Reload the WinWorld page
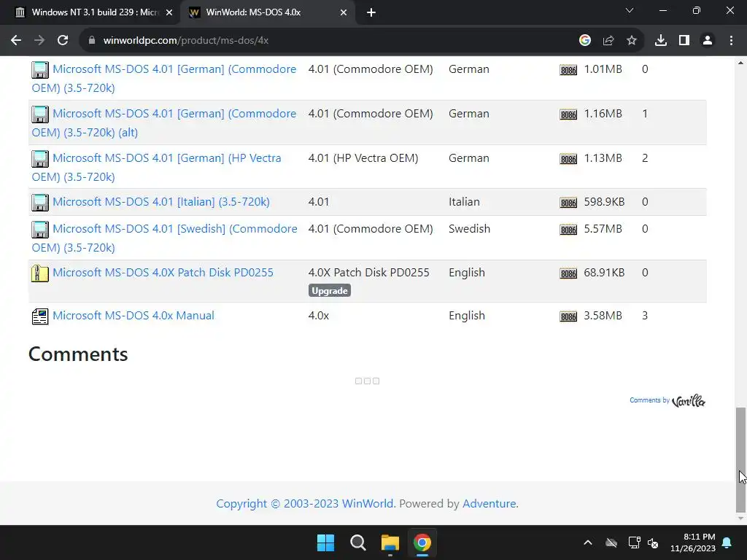Image resolution: width=747 pixels, height=560 pixels. click(x=63, y=41)
